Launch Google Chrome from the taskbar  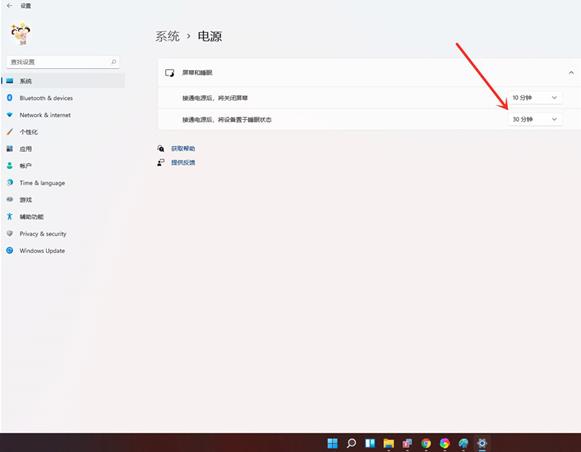point(426,443)
